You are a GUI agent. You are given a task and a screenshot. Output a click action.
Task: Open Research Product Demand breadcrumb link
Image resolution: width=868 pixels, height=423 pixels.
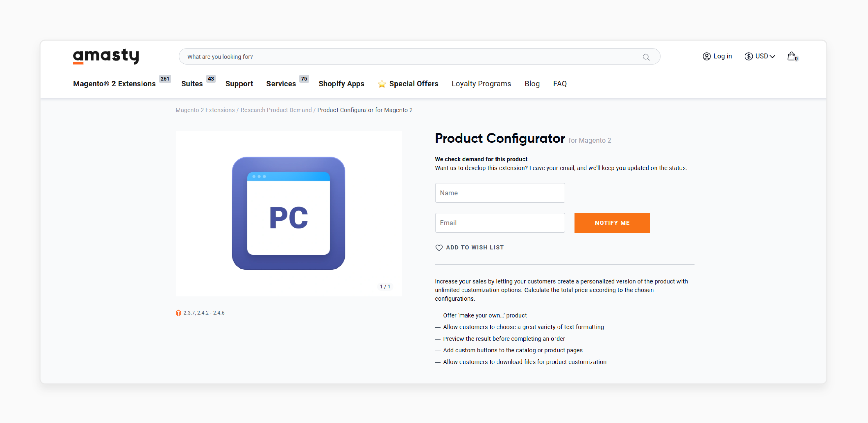[276, 110]
